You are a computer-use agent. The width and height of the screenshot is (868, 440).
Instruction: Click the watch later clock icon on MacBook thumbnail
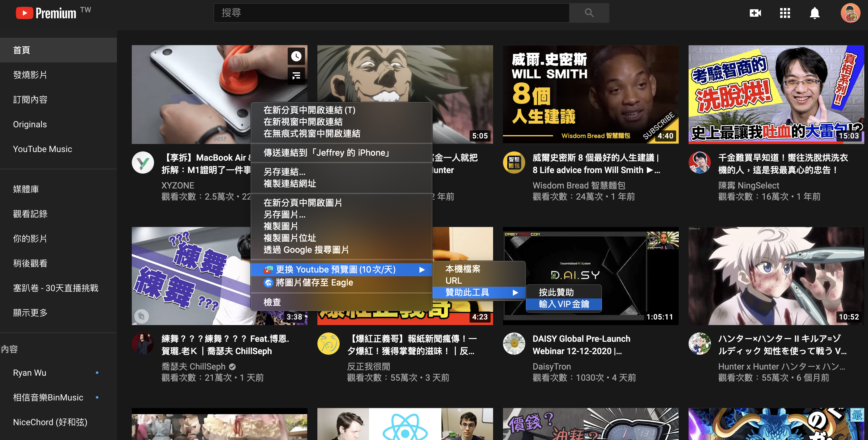click(x=296, y=56)
